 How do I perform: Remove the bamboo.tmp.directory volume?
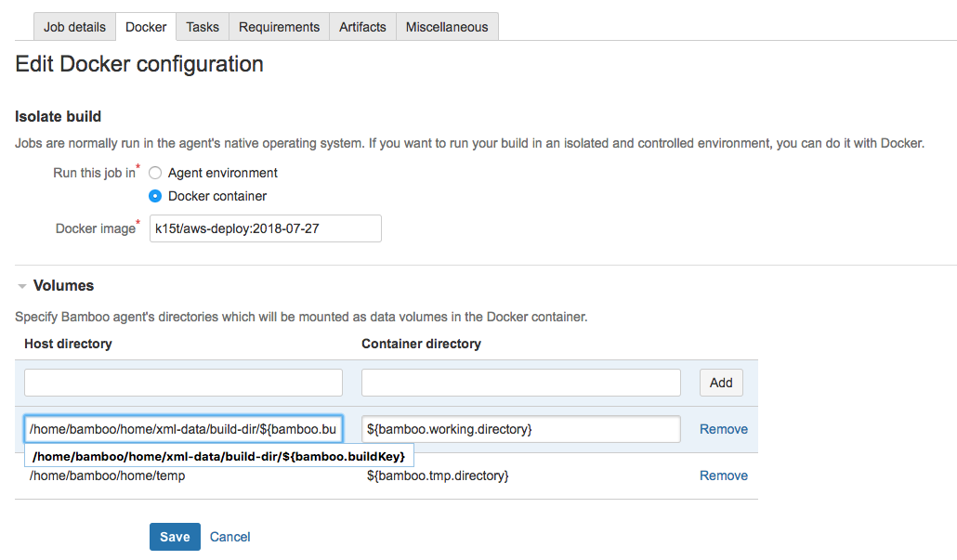pos(723,475)
